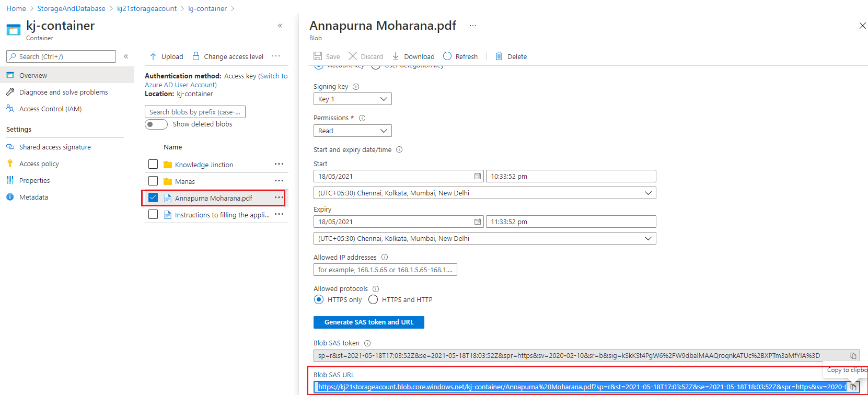The width and height of the screenshot is (868, 395).
Task: Open the container toolbar more options ellipsis
Action: tap(276, 56)
